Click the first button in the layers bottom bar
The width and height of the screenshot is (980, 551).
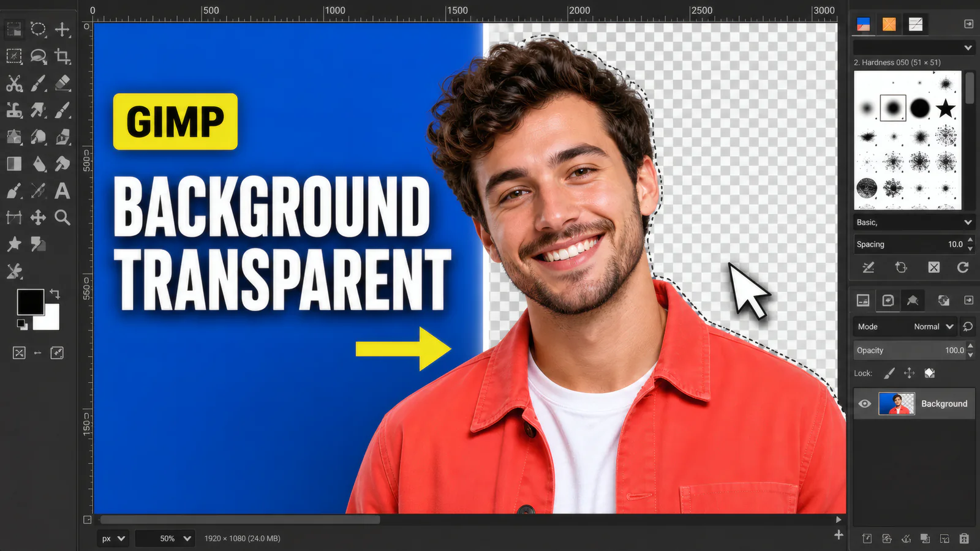(x=867, y=539)
